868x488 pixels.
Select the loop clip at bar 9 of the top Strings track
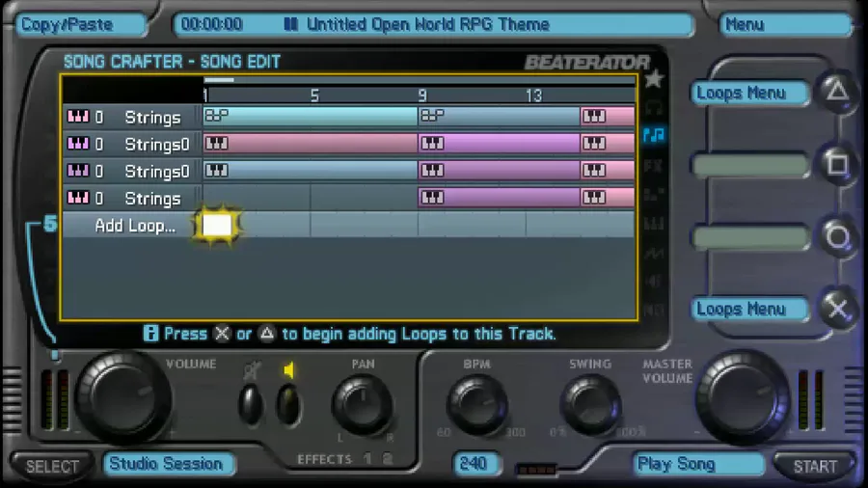click(499, 116)
